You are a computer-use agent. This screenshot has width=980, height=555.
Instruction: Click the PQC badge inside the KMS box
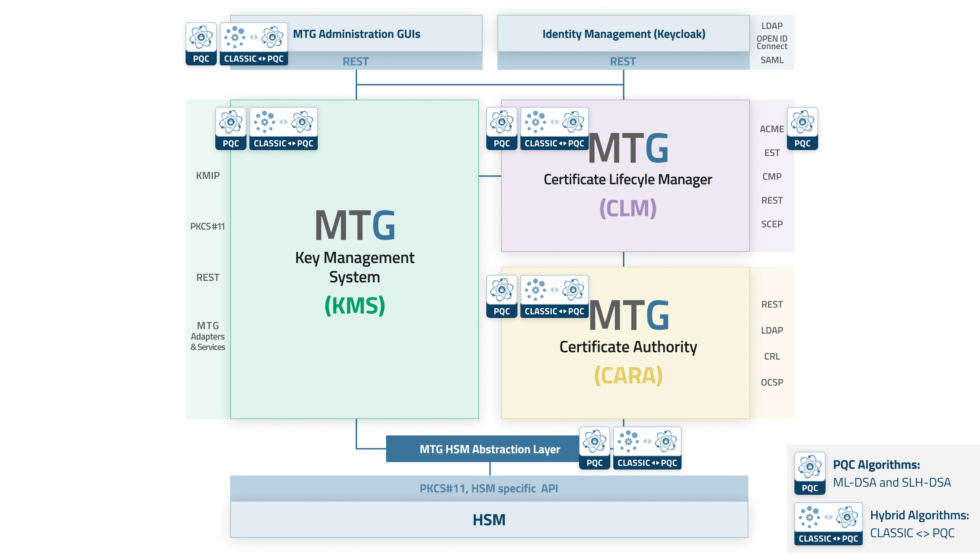point(231,129)
